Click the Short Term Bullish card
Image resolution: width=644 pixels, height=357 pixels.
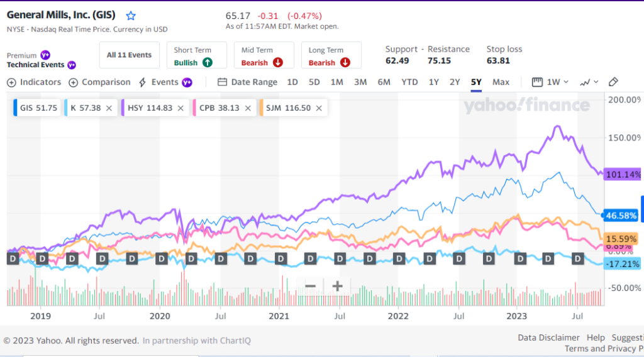click(x=197, y=55)
